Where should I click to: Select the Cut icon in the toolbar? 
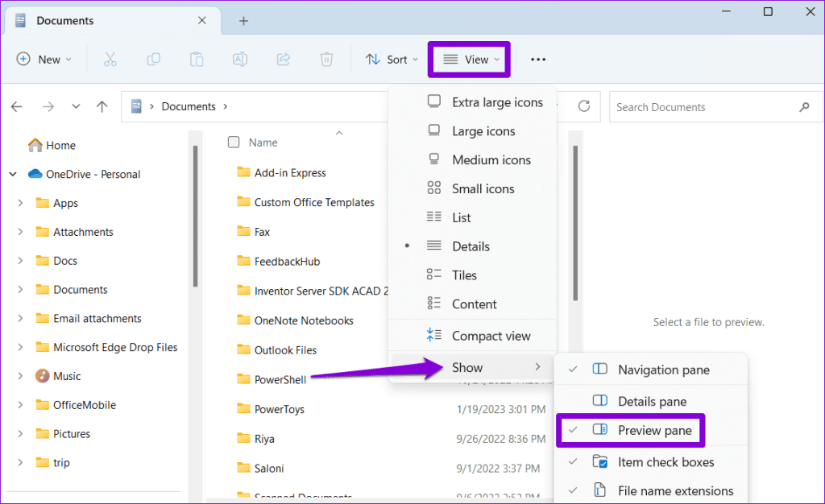110,59
